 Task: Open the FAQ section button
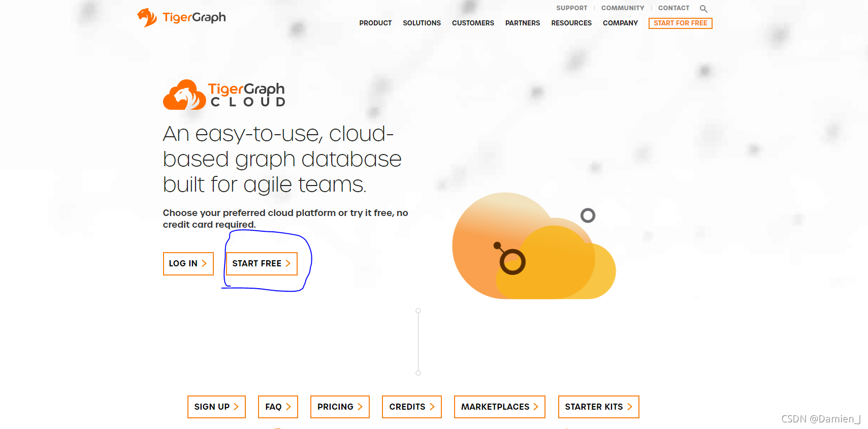[x=278, y=407]
